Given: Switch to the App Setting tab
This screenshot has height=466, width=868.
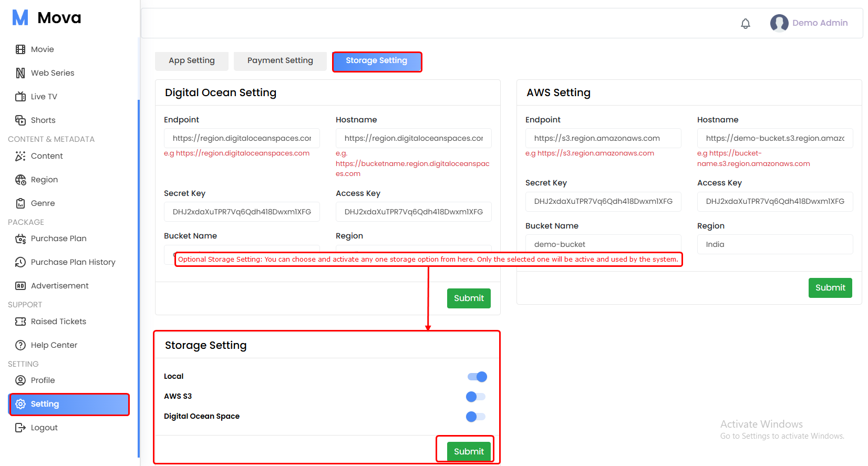Looking at the screenshot, I should pyautogui.click(x=192, y=61).
